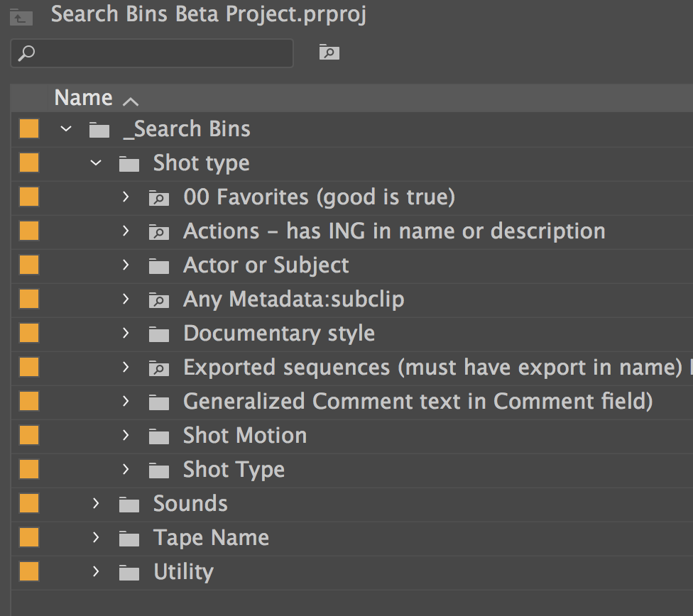
Task: Expand 00 Favorites search bin
Action: pyautogui.click(x=126, y=197)
